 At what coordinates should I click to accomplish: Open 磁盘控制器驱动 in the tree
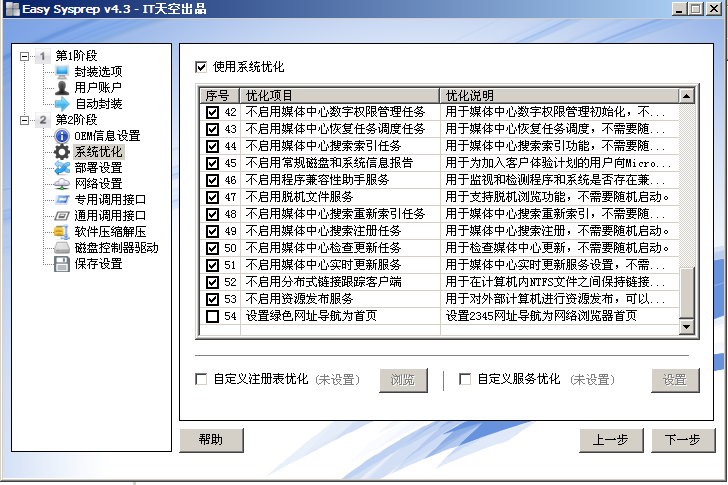pos(116,248)
